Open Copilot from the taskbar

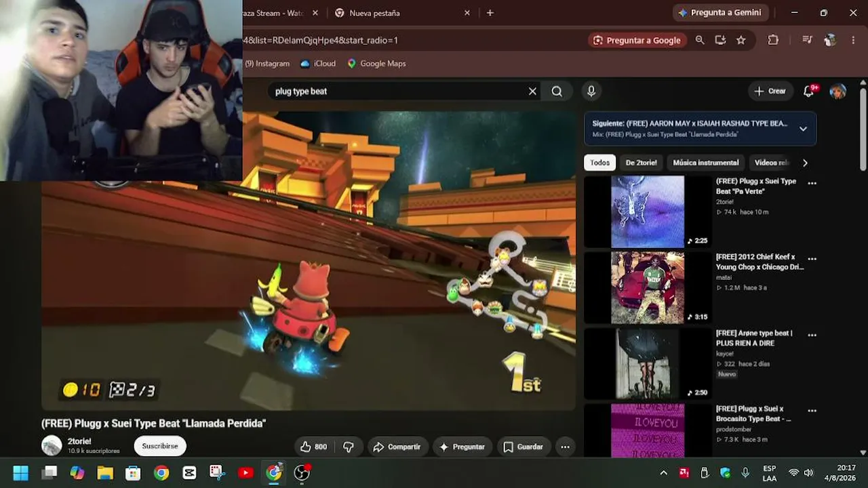point(77,472)
